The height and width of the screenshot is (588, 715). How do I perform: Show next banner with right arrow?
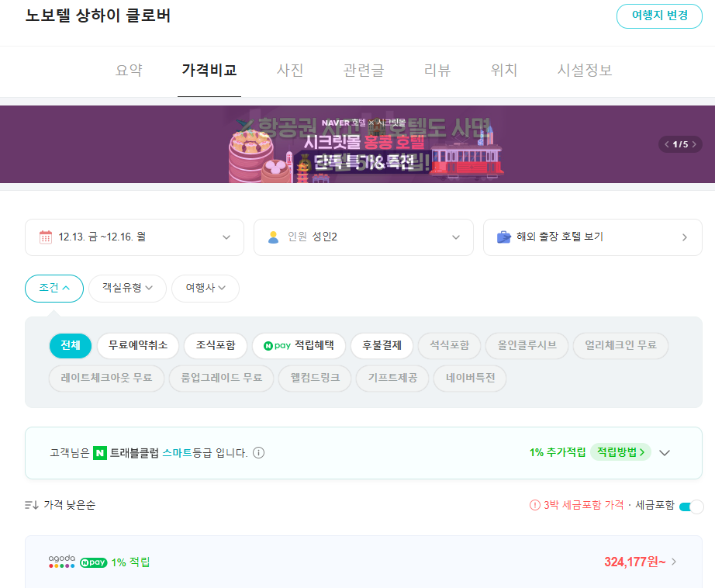pyautogui.click(x=694, y=144)
